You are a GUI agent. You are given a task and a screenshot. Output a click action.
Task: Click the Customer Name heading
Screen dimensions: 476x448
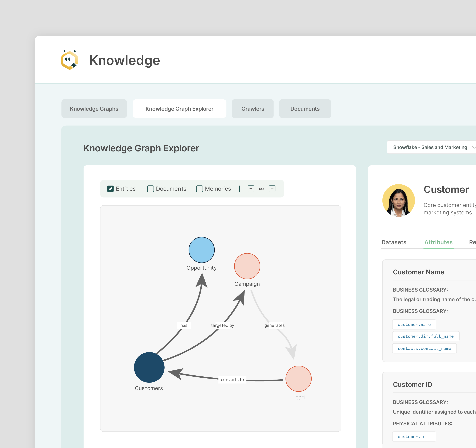point(419,272)
